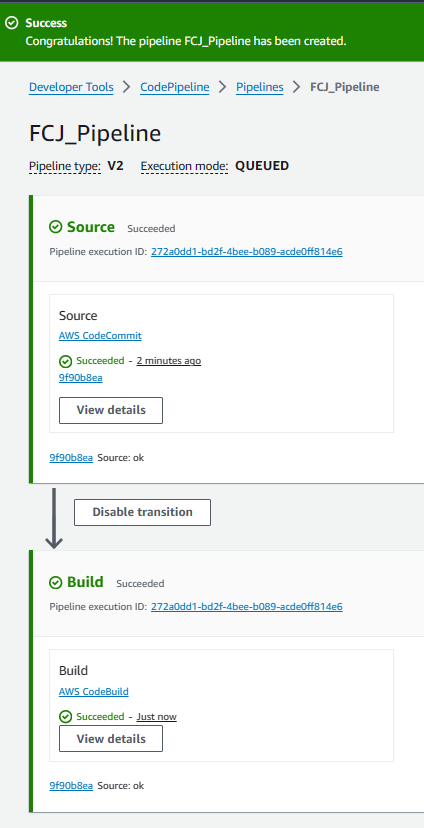Open the Developer Tools breadcrumb
The height and width of the screenshot is (828, 424).
(x=71, y=87)
